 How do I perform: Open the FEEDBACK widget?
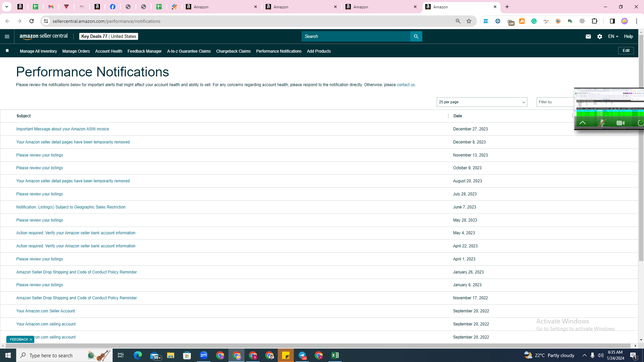click(x=19, y=340)
